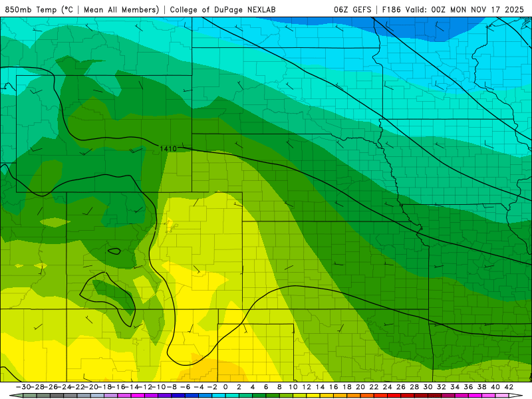Viewport: 532px width, 399px height.
Task: Click the '20' value on the color scale
Action: pyautogui.click(x=360, y=387)
